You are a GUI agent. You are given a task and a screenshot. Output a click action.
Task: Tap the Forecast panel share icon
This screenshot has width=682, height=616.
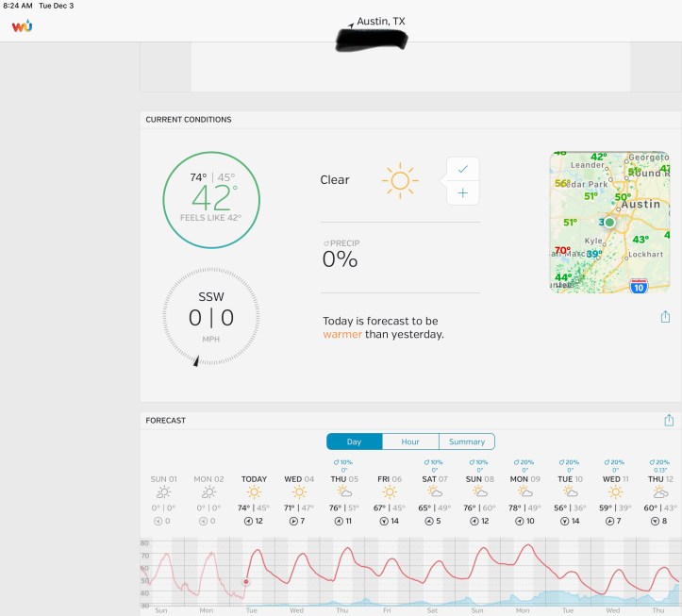click(x=669, y=420)
